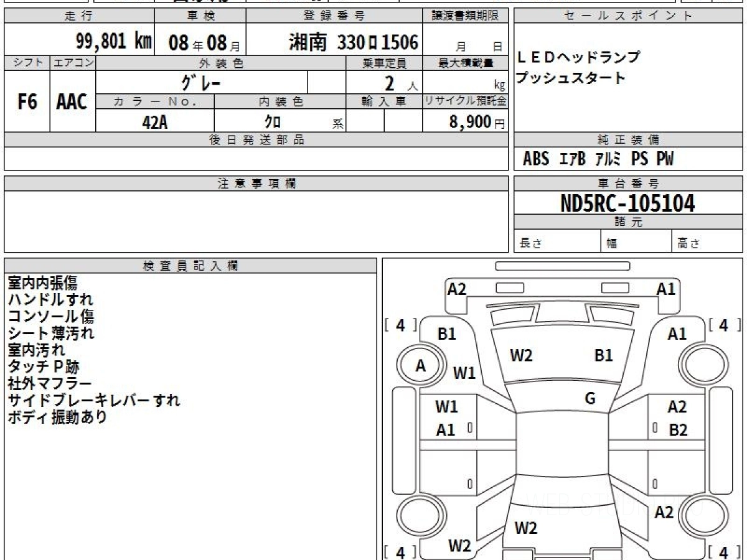Viewport: 747px width, 560px height.
Task: Click the シフト header cell
Action: 27,63
